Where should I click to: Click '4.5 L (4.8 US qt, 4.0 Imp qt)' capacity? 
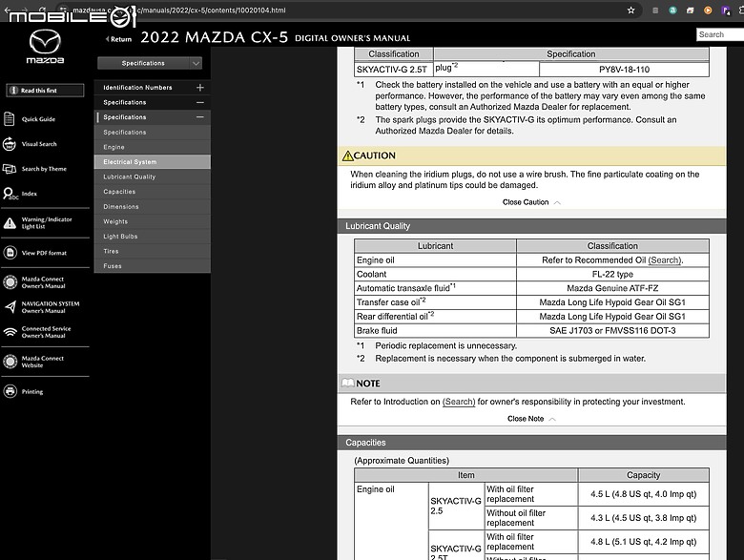pos(644,494)
